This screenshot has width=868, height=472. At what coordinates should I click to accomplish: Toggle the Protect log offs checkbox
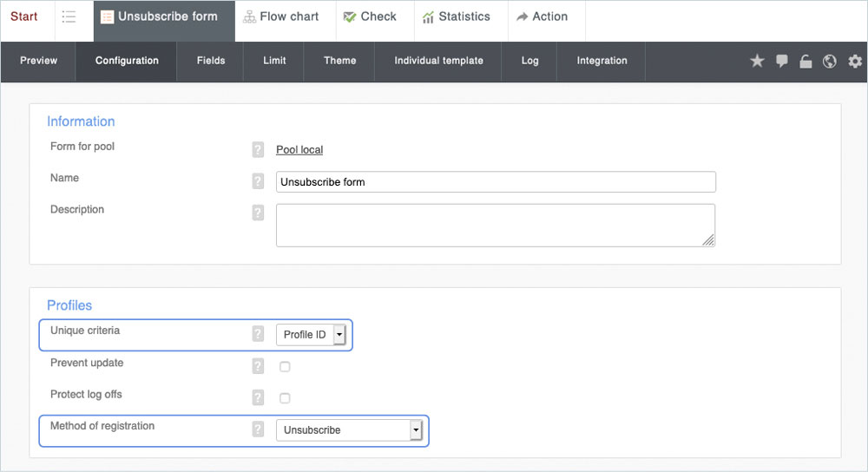(x=285, y=398)
